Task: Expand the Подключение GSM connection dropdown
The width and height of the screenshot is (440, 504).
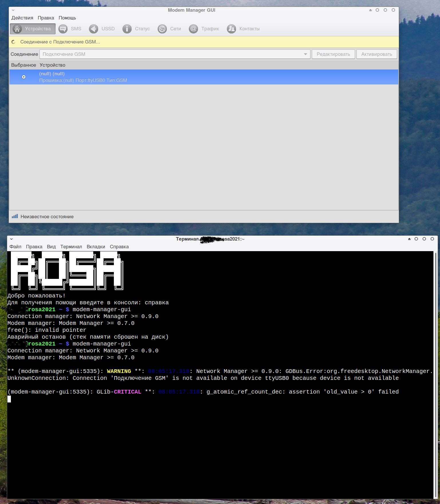Action: [x=175, y=54]
